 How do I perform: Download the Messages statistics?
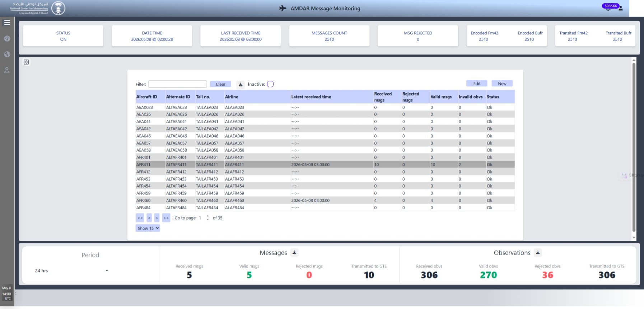point(294,253)
